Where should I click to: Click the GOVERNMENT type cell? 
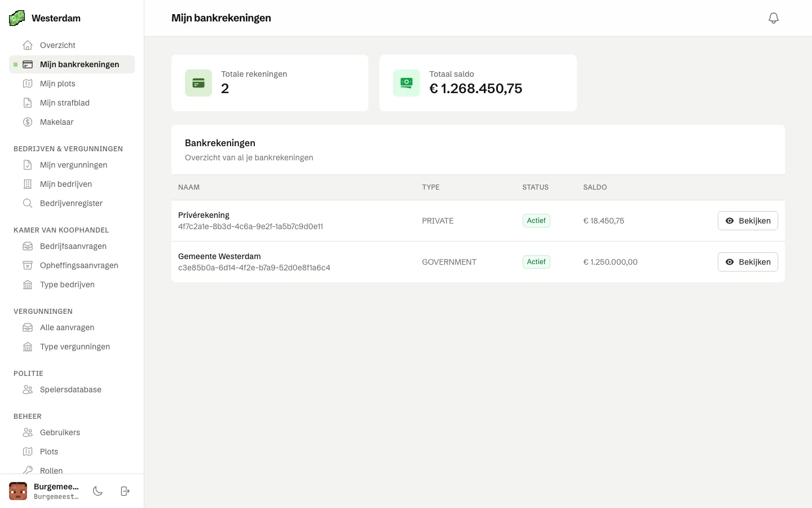click(449, 262)
